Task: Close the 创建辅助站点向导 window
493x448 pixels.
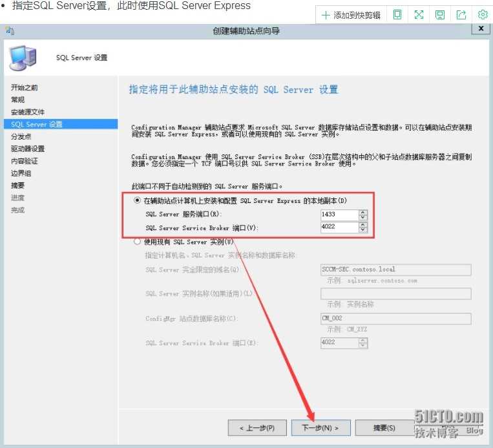Action: coord(481,28)
